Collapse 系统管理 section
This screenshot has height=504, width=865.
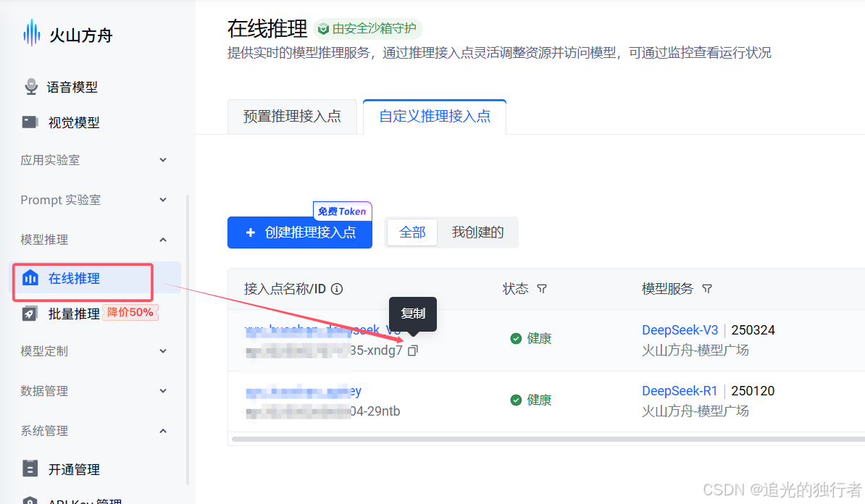point(163,431)
